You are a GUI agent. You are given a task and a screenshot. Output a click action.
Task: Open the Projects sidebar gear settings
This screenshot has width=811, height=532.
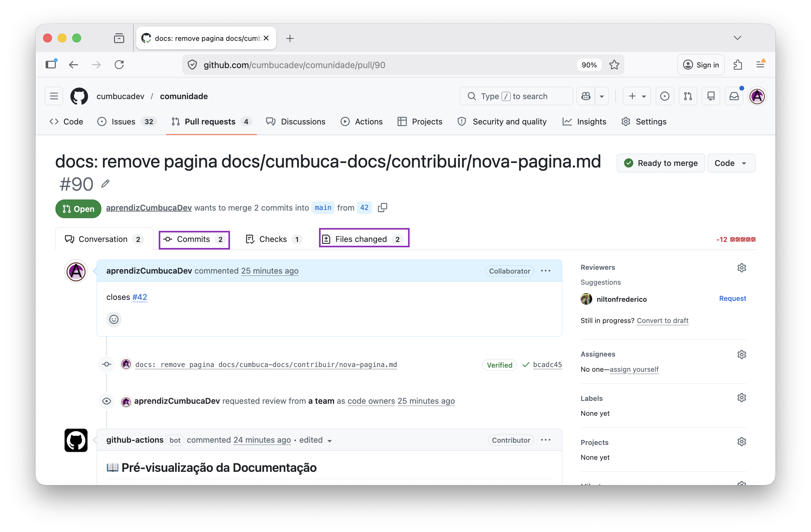[x=742, y=442]
